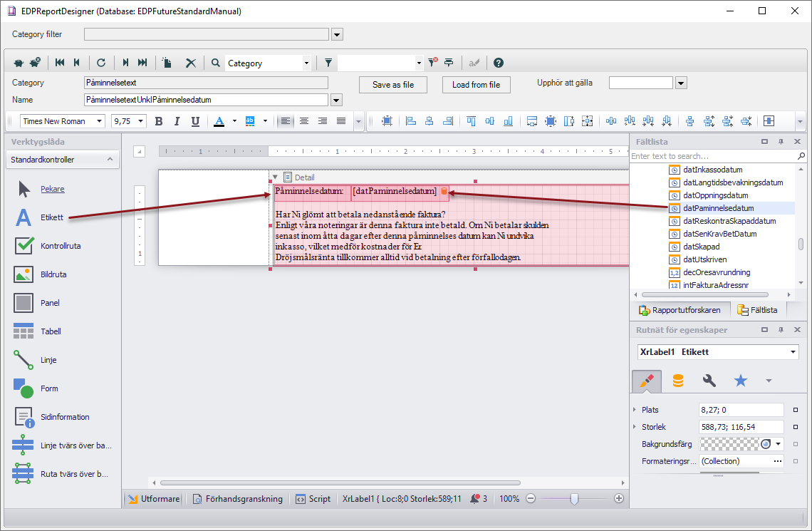Click the piggy bank save icon

point(19,63)
